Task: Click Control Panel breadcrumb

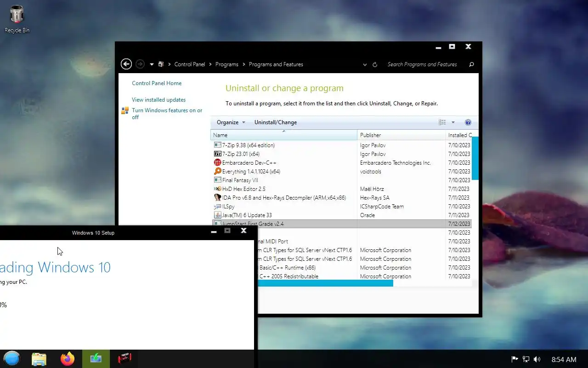Action: 190,64
